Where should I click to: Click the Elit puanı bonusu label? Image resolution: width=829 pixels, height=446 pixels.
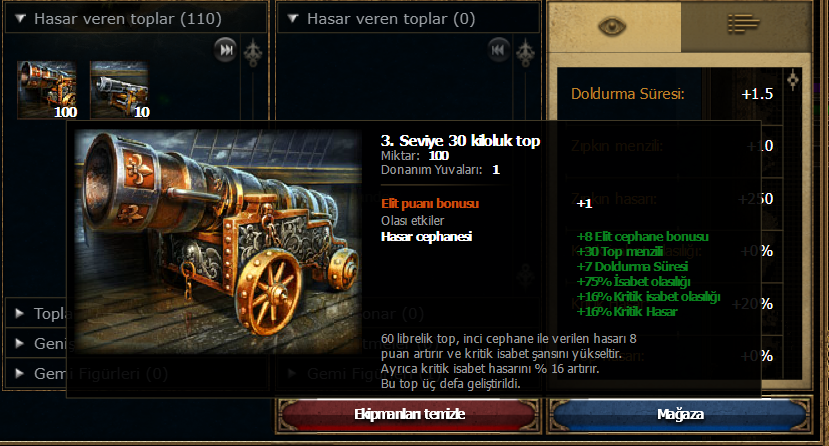430,203
